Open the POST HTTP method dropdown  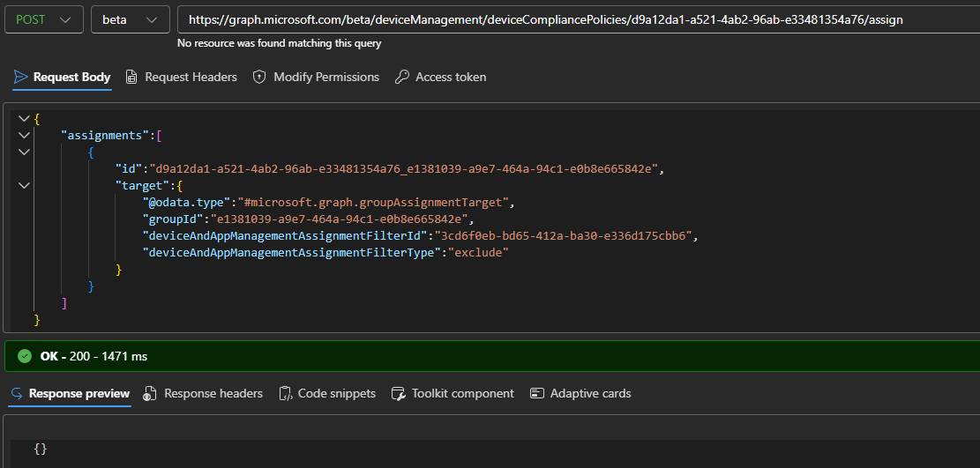pos(44,19)
